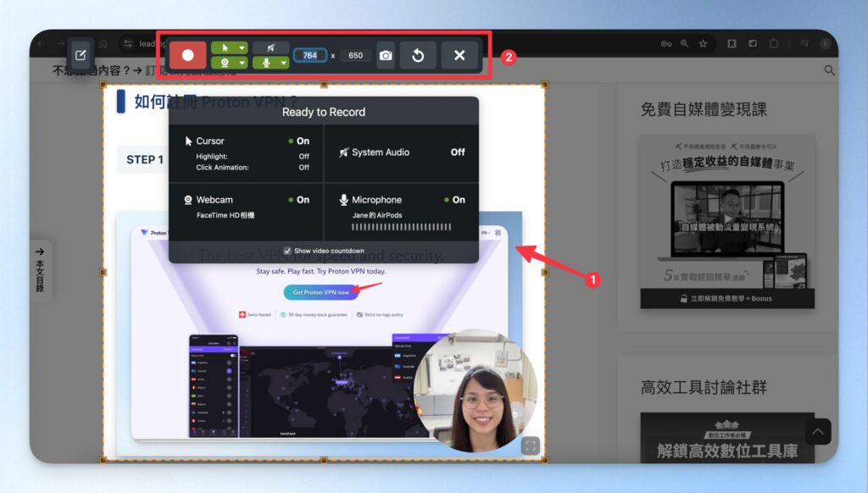
Task: Cancel recording with the X button
Action: tap(459, 55)
